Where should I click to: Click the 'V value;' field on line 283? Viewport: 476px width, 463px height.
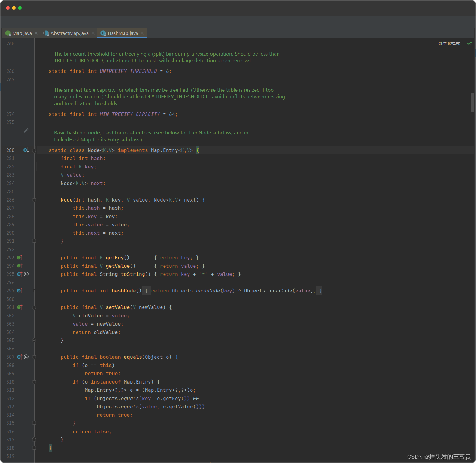click(x=72, y=175)
